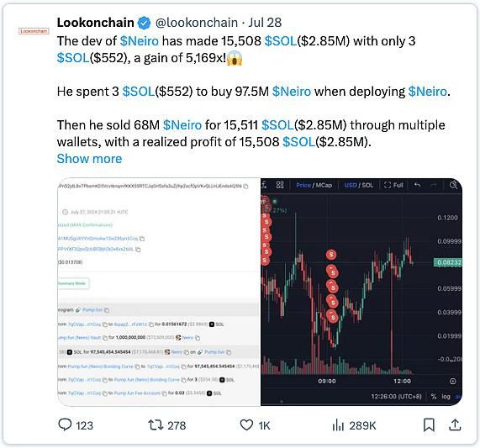Viewport: 480px width, 448px height.
Task: Like the tweet with heart icon
Action: 246,425
